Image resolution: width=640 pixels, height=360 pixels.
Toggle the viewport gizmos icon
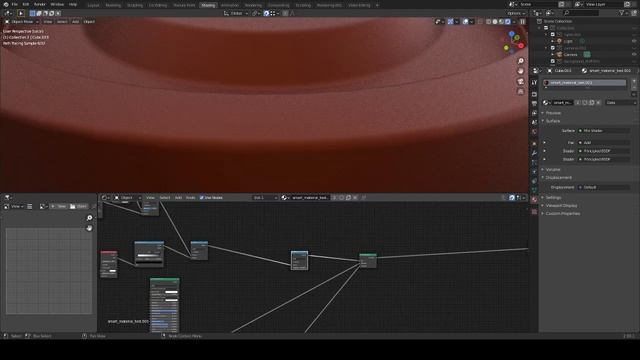point(450,22)
